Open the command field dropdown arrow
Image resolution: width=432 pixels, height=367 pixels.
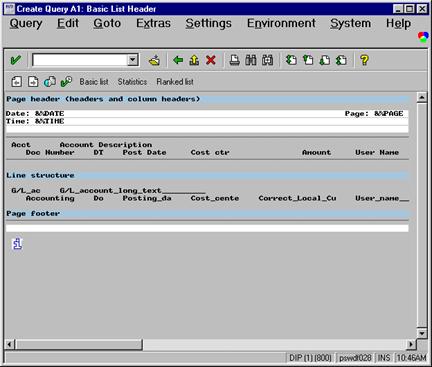pyautogui.click(x=133, y=60)
